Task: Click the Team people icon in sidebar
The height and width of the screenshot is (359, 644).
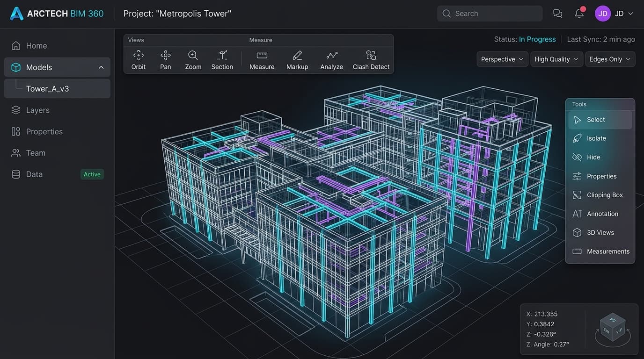Action: coord(16,153)
